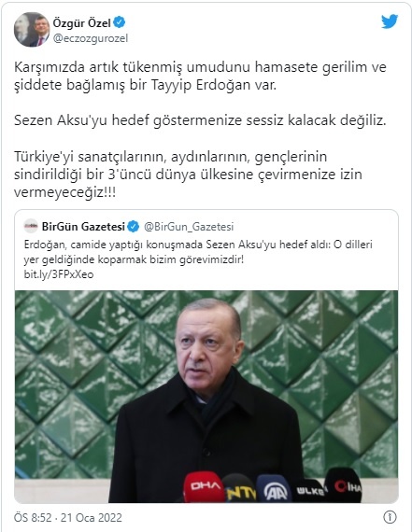The width and height of the screenshot is (412, 532).
Task: Open the tweet info icon
Action: [390, 517]
